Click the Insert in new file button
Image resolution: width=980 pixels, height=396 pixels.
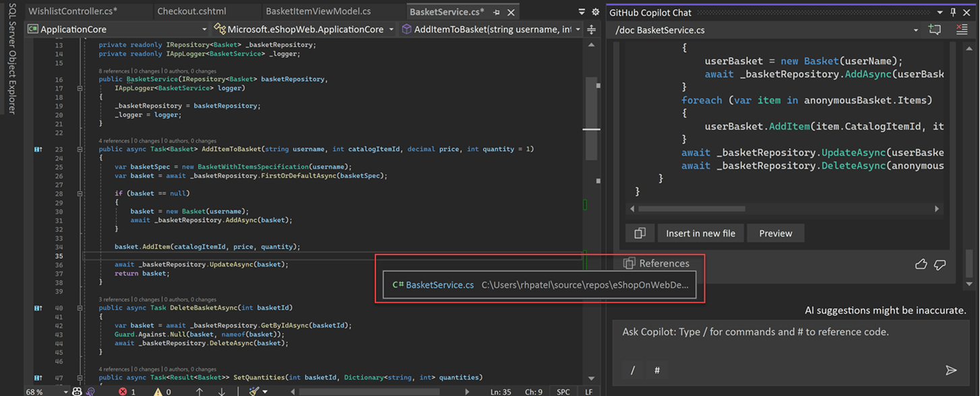(701, 233)
